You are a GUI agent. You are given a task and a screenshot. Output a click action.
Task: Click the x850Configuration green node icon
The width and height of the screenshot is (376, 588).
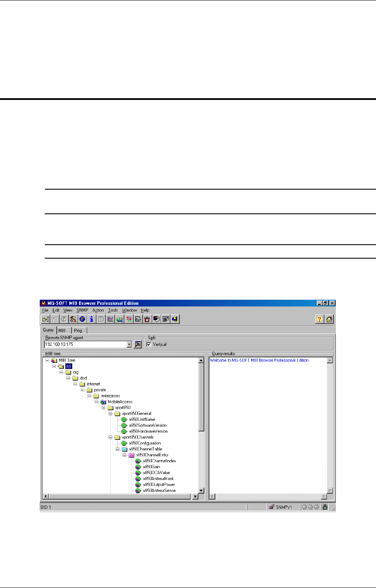click(x=124, y=443)
